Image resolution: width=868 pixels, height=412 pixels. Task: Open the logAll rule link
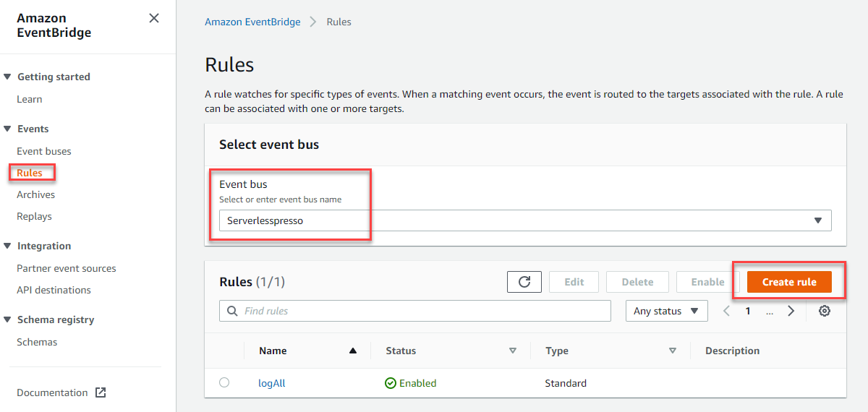coord(272,383)
